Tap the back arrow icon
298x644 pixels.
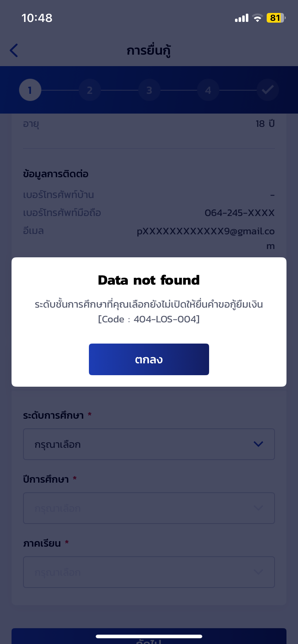click(14, 50)
